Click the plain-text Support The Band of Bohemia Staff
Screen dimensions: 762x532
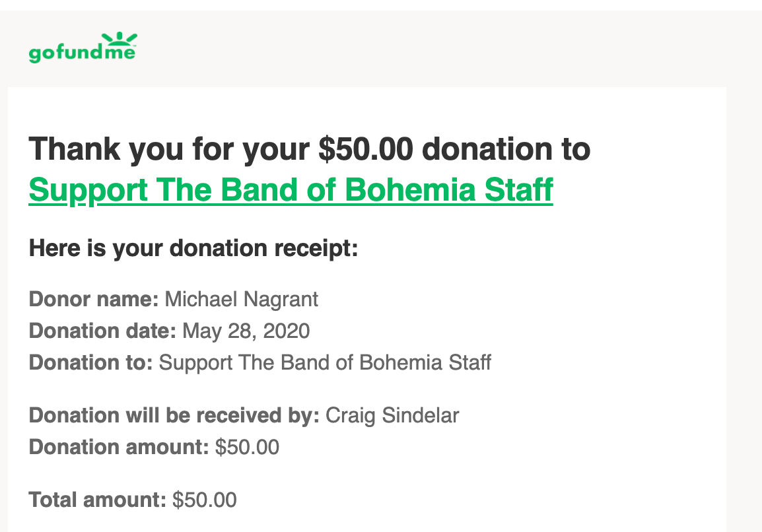click(325, 363)
